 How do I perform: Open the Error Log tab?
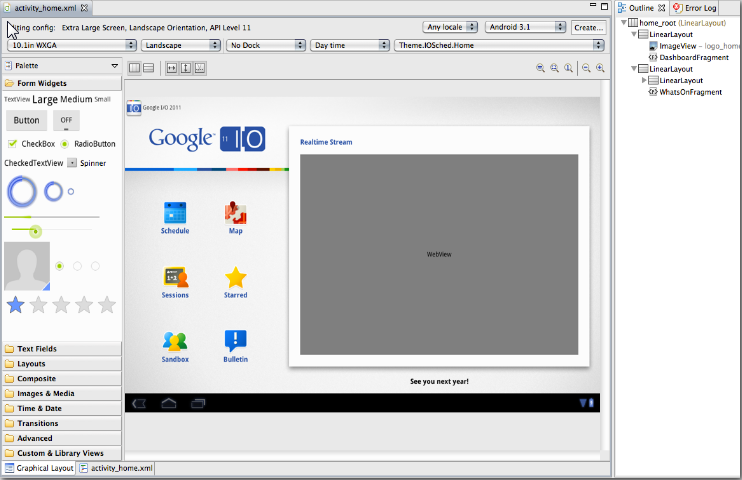coord(694,8)
